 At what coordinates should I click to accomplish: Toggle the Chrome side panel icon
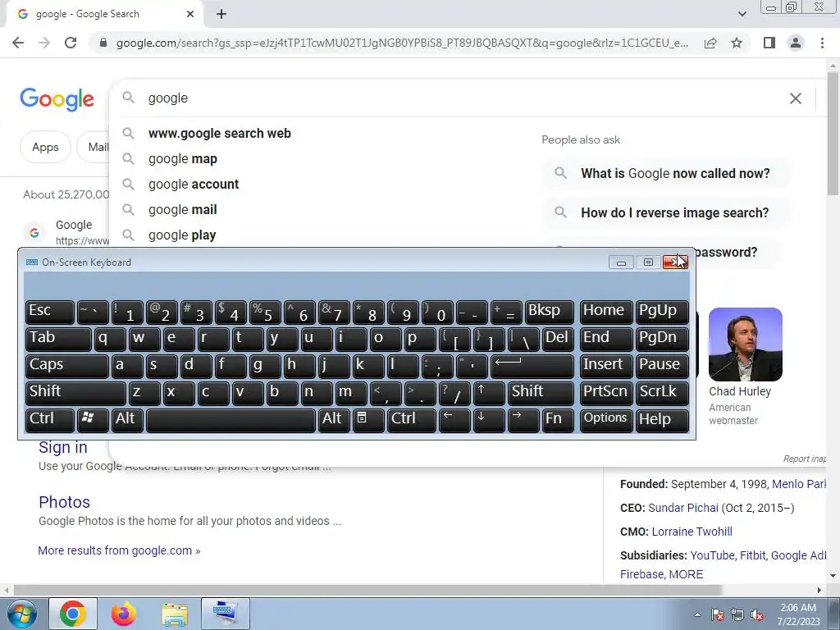point(769,43)
